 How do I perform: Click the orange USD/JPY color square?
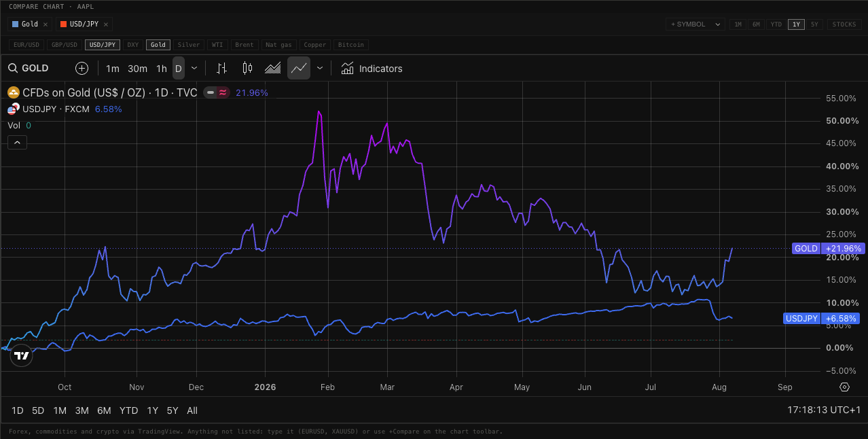point(63,24)
